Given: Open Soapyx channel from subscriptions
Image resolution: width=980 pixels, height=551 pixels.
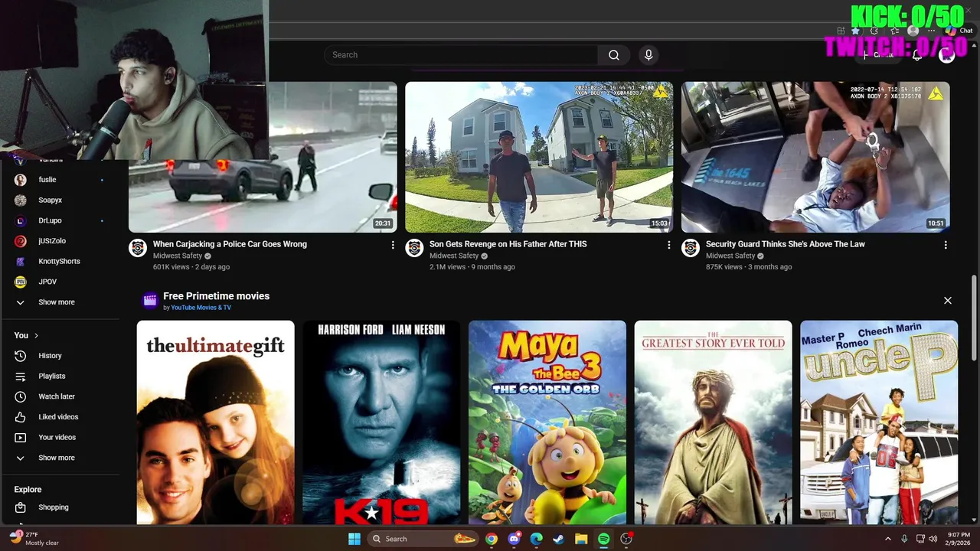Looking at the screenshot, I should [51, 201].
